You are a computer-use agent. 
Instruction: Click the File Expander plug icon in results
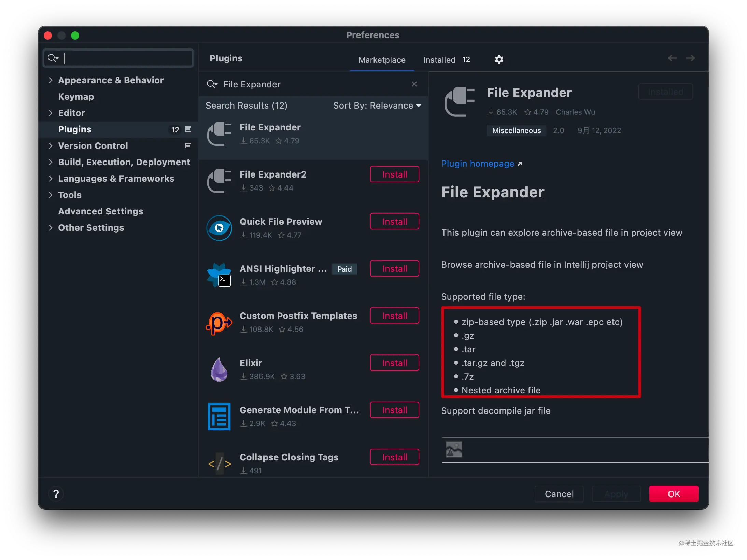coord(219,134)
